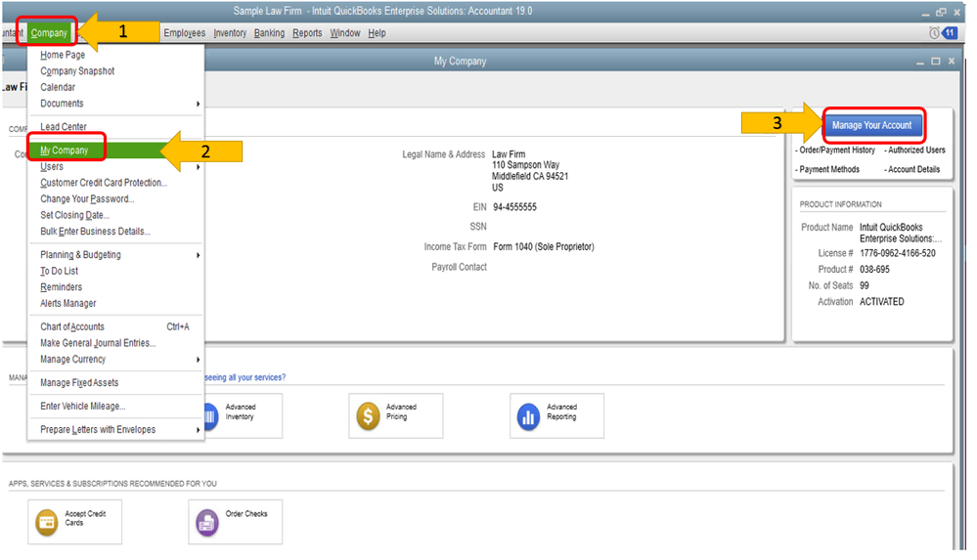Open Payment Methods link
Screen dimensions: 977x560
coord(827,169)
